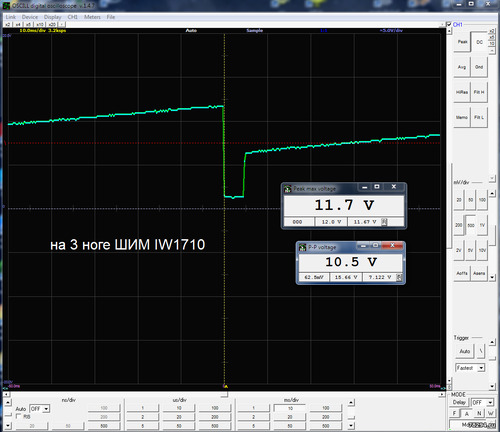The height and width of the screenshot is (432, 500).
Task: Select DC coupling for channel
Action: point(479,42)
